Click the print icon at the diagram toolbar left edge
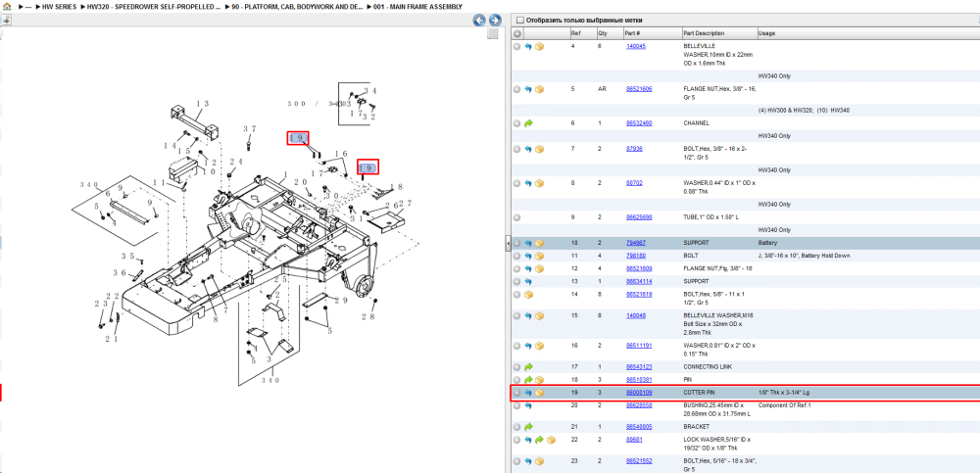The image size is (980, 473). pyautogui.click(x=6, y=20)
